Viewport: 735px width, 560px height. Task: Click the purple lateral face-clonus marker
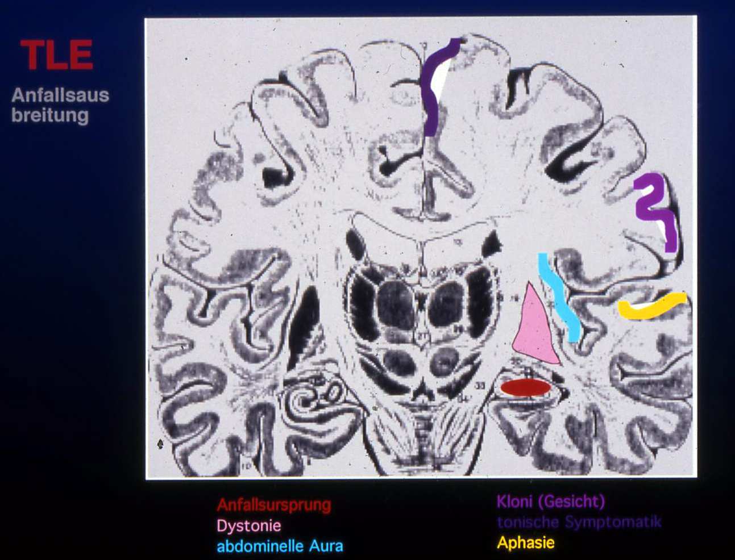(657, 212)
